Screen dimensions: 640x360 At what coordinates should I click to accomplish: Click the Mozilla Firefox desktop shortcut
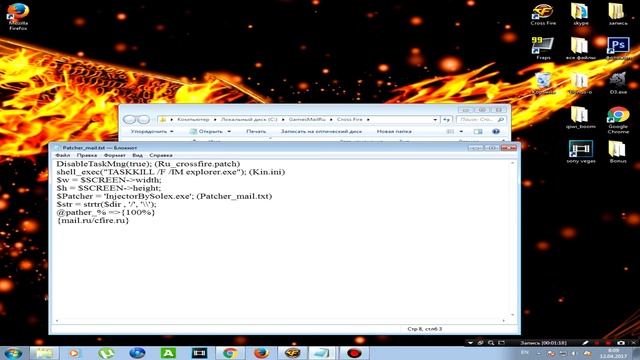tap(18, 16)
